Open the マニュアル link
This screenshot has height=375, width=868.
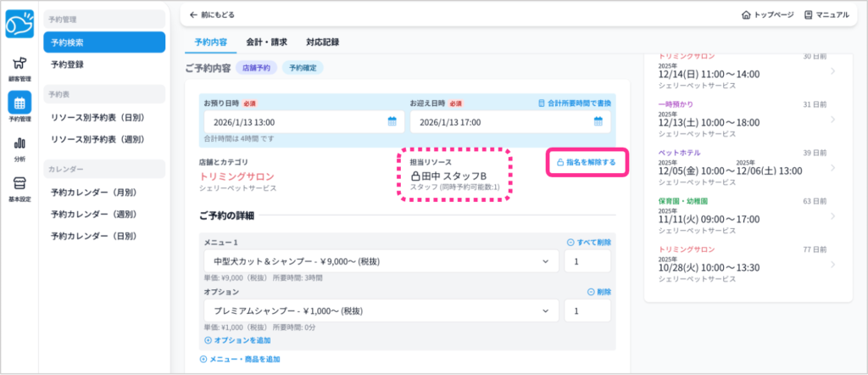826,14
